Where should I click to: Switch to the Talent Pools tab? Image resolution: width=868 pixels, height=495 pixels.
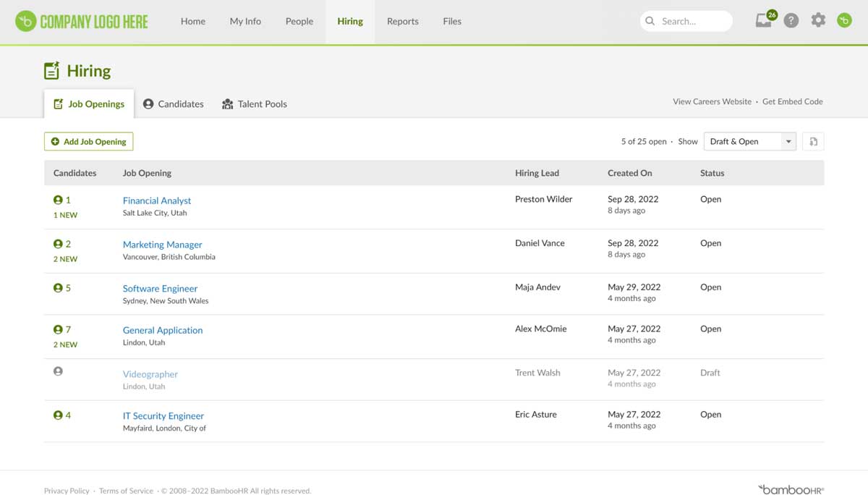pyautogui.click(x=254, y=103)
